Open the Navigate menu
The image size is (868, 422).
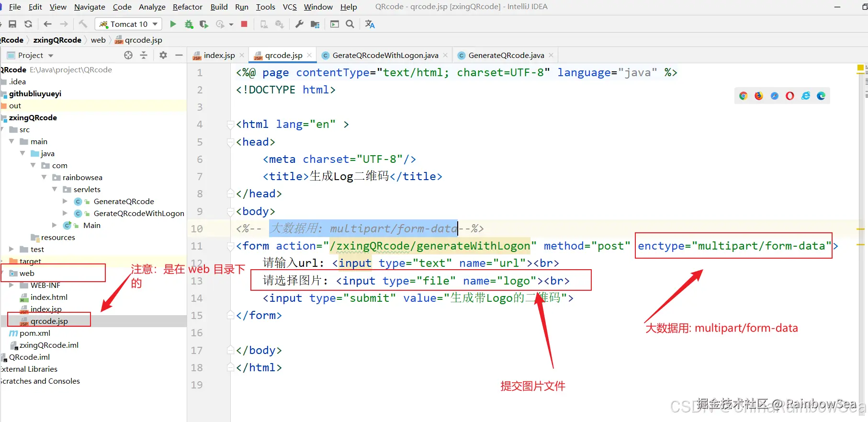point(90,7)
